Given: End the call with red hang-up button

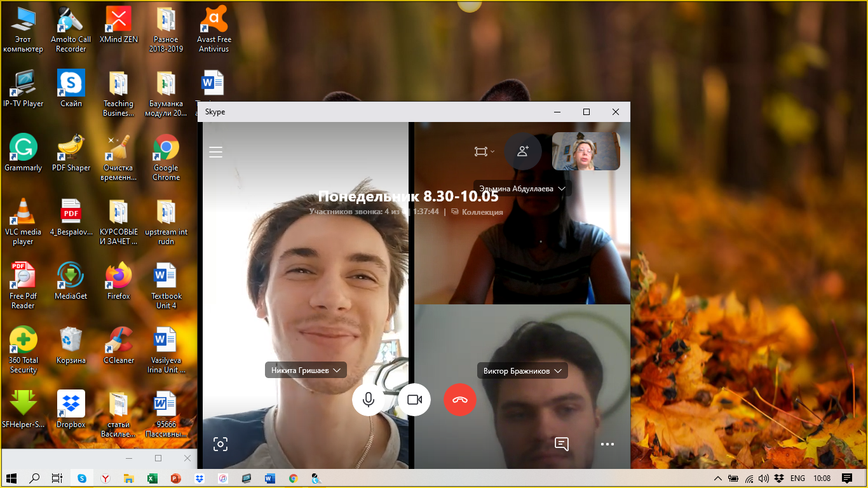Looking at the screenshot, I should [460, 400].
